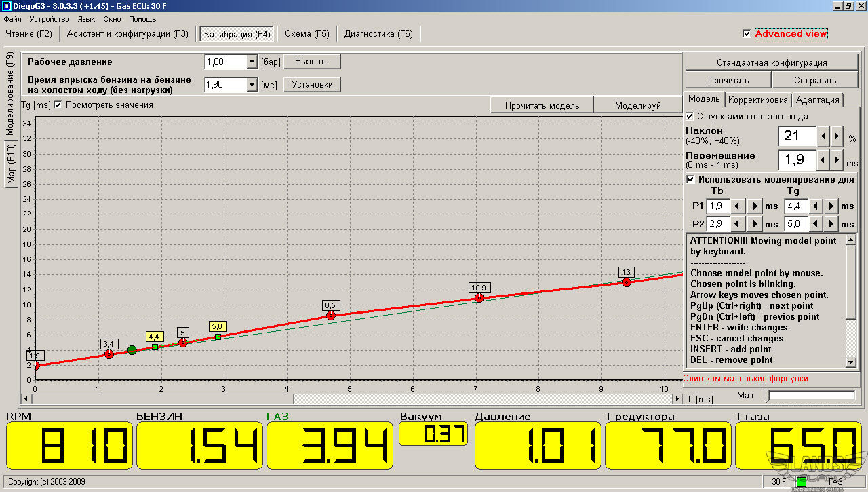Viewport: 868px width, 492px height.
Task: Open the Устройство menu
Action: (50, 19)
